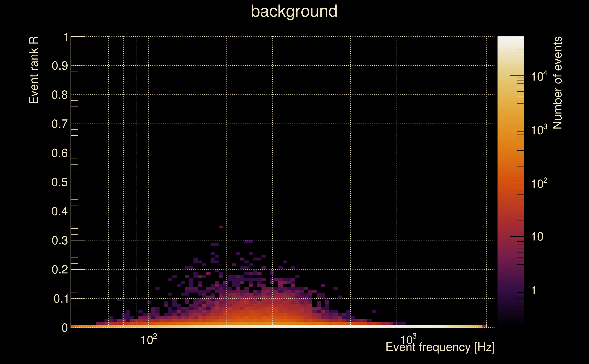Click the 0.1 tick label on the y-axis
The image size is (589, 364).
click(61, 299)
